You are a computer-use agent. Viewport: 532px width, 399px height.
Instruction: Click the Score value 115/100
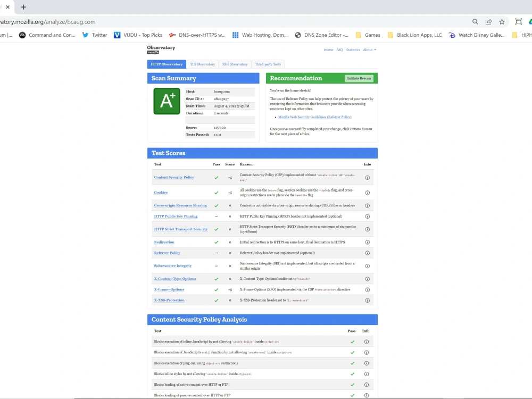pos(220,128)
